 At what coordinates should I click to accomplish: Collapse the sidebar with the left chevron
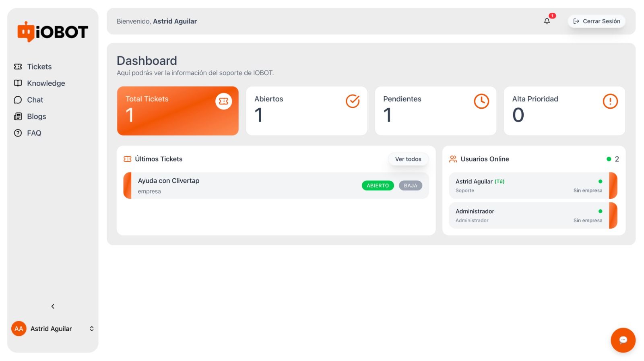(53, 306)
